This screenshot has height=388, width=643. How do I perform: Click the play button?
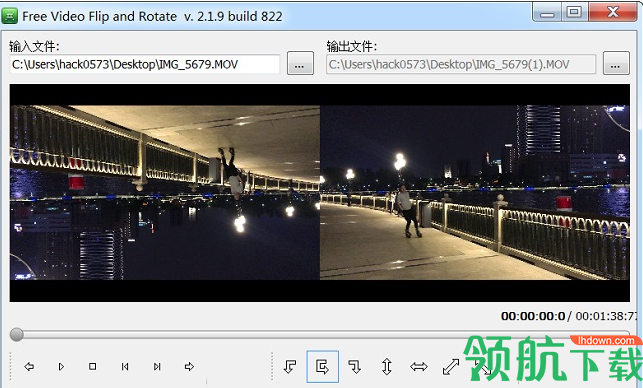pyautogui.click(x=61, y=366)
